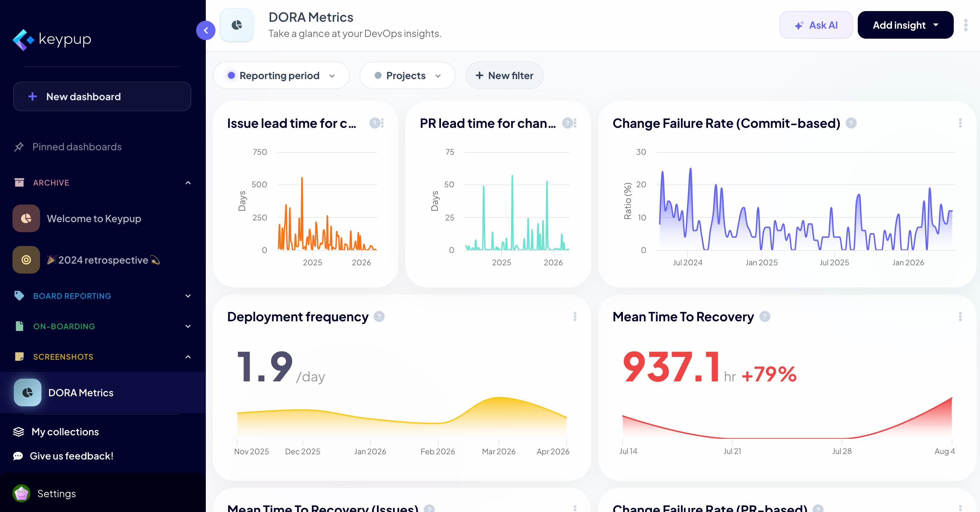The image size is (980, 512).
Task: Click the DORA Metrics sidebar pie icon
Action: pyautogui.click(x=28, y=392)
